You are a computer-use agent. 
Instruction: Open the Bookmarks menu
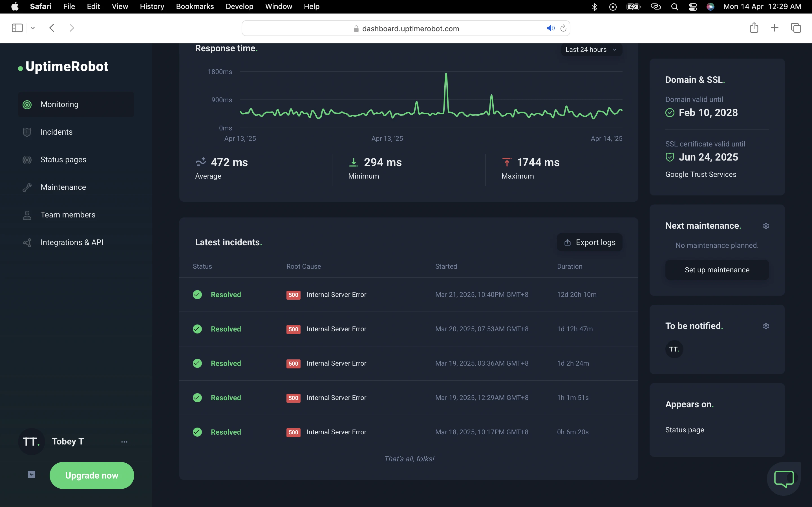point(195,7)
